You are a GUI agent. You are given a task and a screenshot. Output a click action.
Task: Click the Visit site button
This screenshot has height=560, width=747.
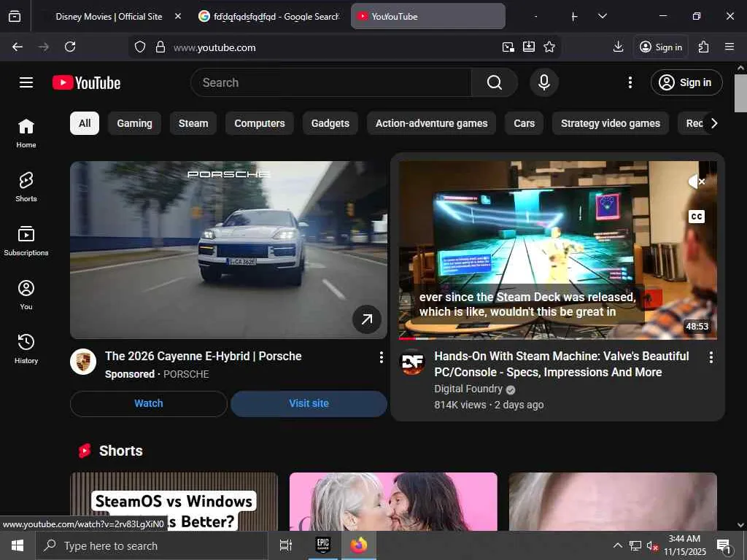pyautogui.click(x=309, y=403)
